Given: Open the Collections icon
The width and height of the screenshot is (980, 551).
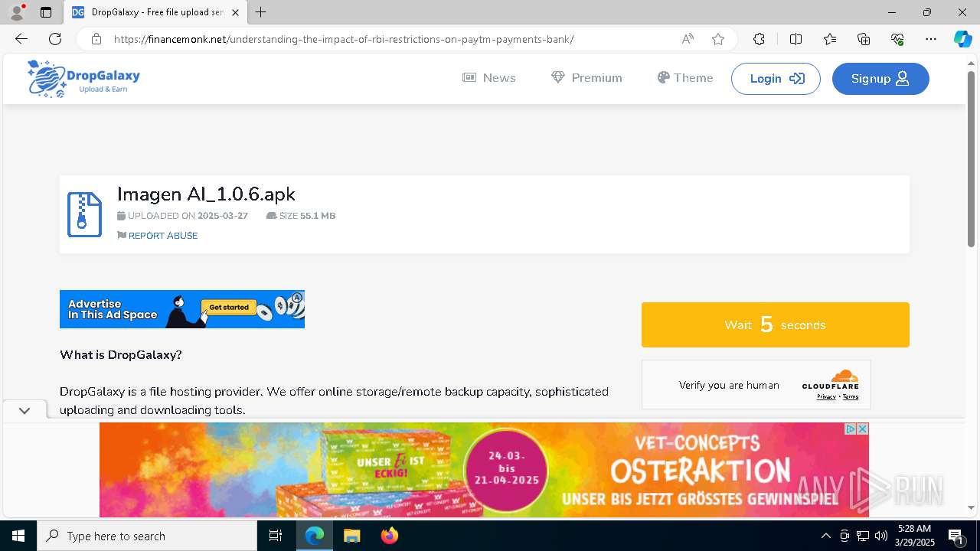Looking at the screenshot, I should [864, 39].
